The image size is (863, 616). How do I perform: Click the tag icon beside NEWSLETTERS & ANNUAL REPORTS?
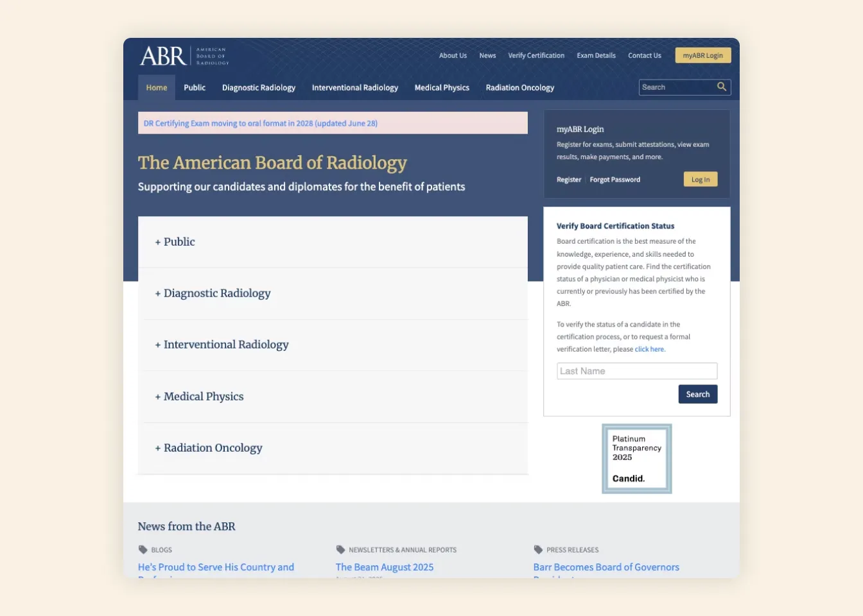tap(340, 549)
